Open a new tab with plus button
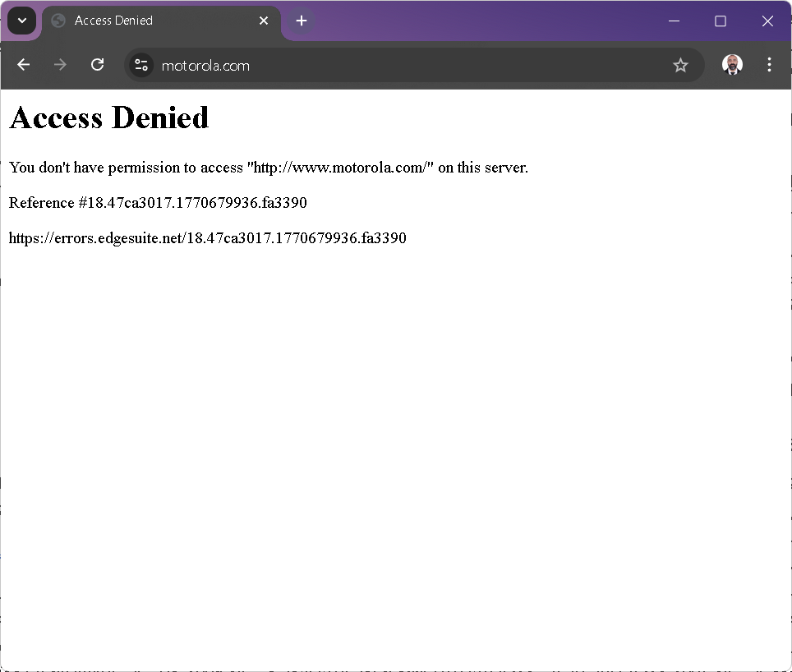The image size is (792, 672). point(302,21)
